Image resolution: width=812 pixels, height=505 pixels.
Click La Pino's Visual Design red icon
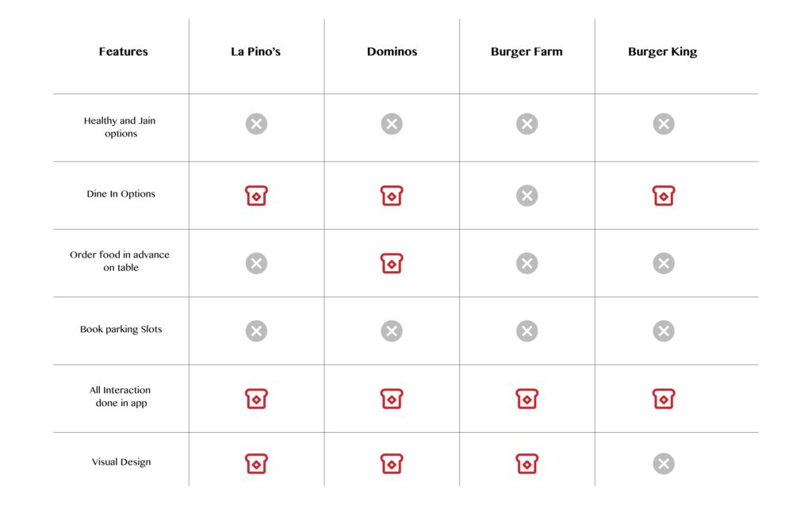256,464
